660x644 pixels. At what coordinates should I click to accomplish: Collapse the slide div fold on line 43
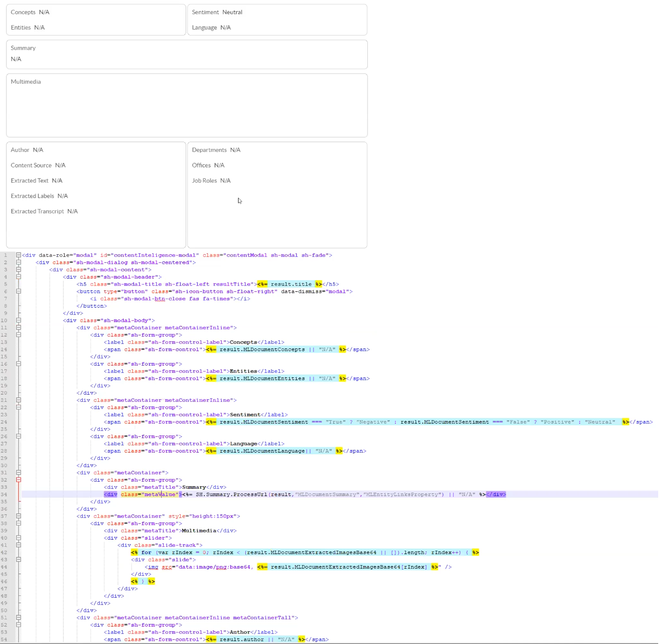coord(18,560)
